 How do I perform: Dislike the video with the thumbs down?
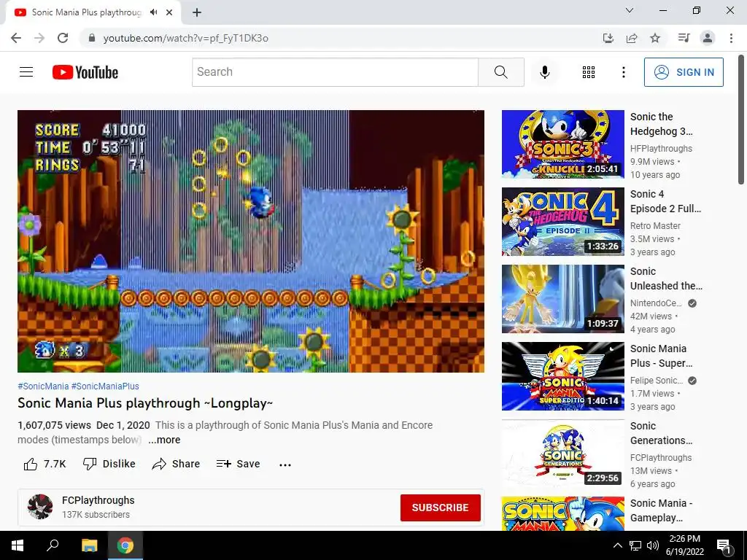(x=90, y=463)
